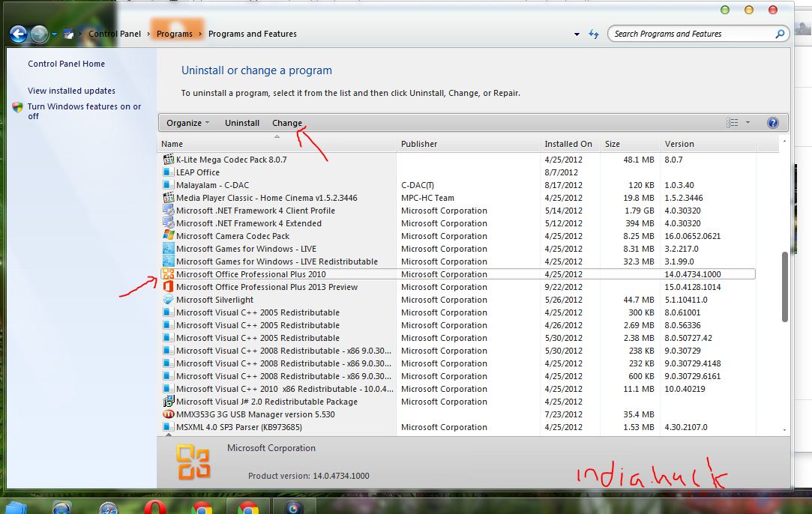This screenshot has height=514, width=812.
Task: Click Change in the toolbar
Action: [x=287, y=123]
